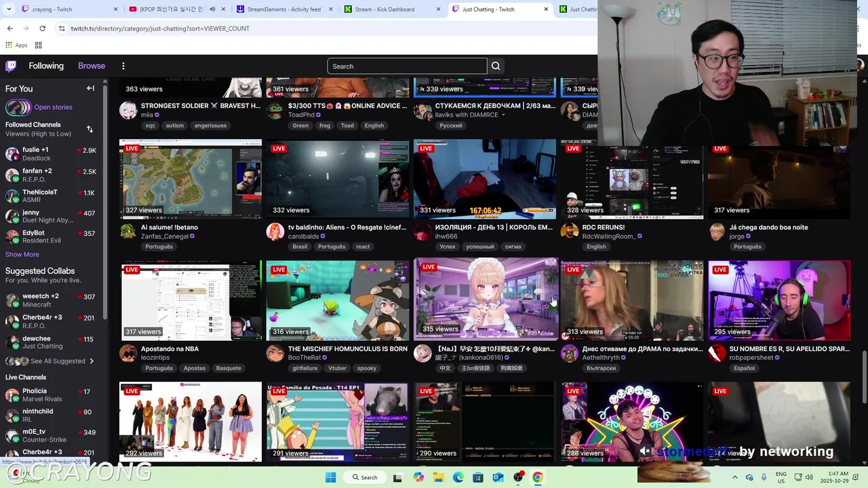Click the search magnifier button
The height and width of the screenshot is (488, 868).
(x=496, y=66)
